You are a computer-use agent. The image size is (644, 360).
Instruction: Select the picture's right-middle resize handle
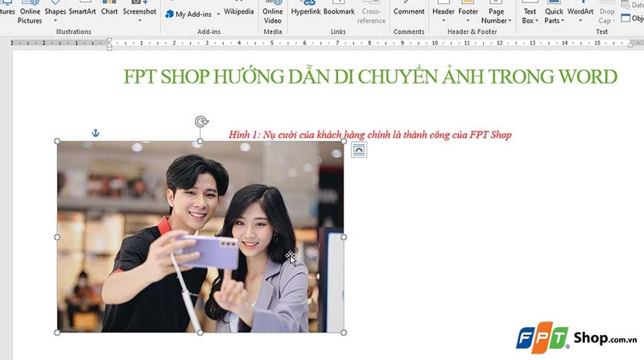pyautogui.click(x=344, y=237)
